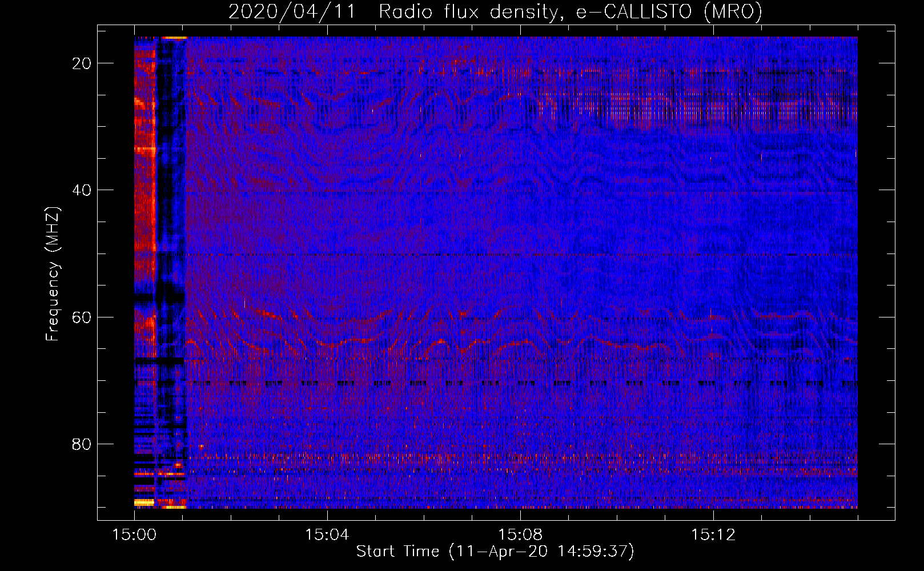
Task: Click the 15:12 time tick label
Action: click(713, 535)
